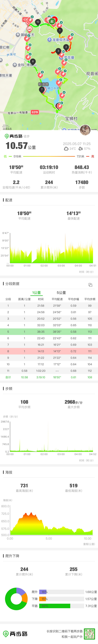Tap the 731 最高海拔 value
Screen dimensions: 98x644
[24, 485]
